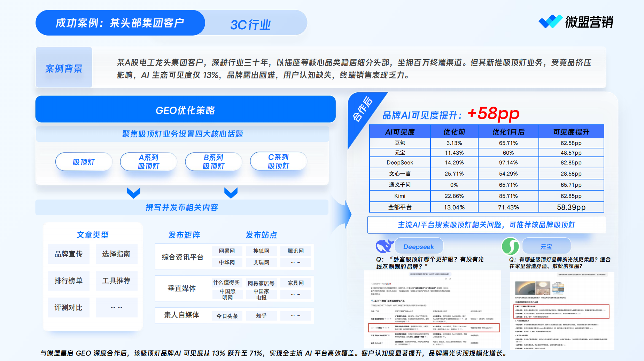
Task: Click the 全部平台 table row label
Action: pyautogui.click(x=400, y=207)
